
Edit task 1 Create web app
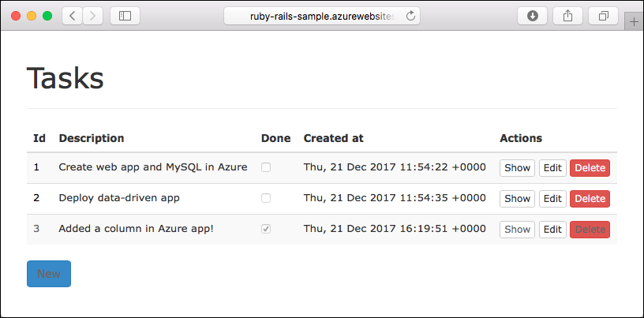click(552, 167)
